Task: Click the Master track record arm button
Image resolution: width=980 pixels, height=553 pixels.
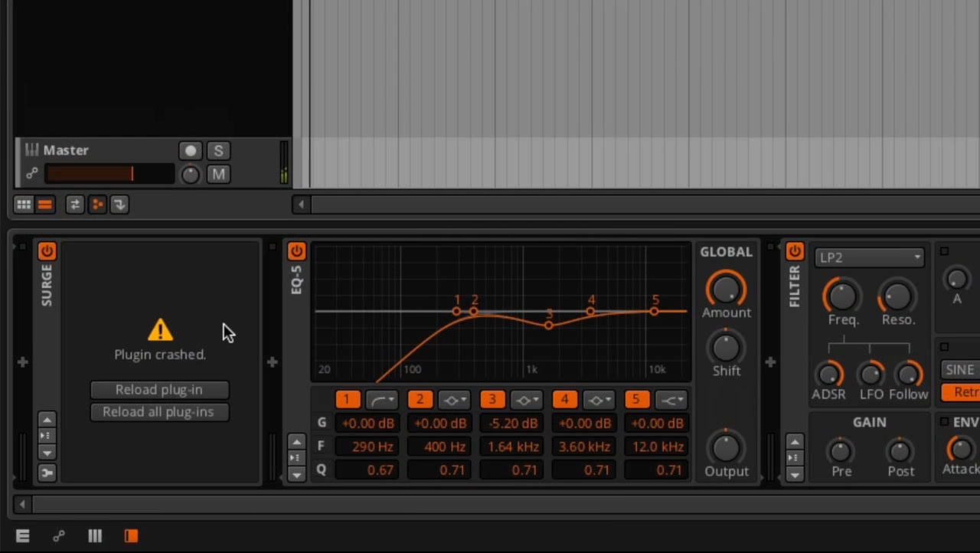Action: (191, 151)
